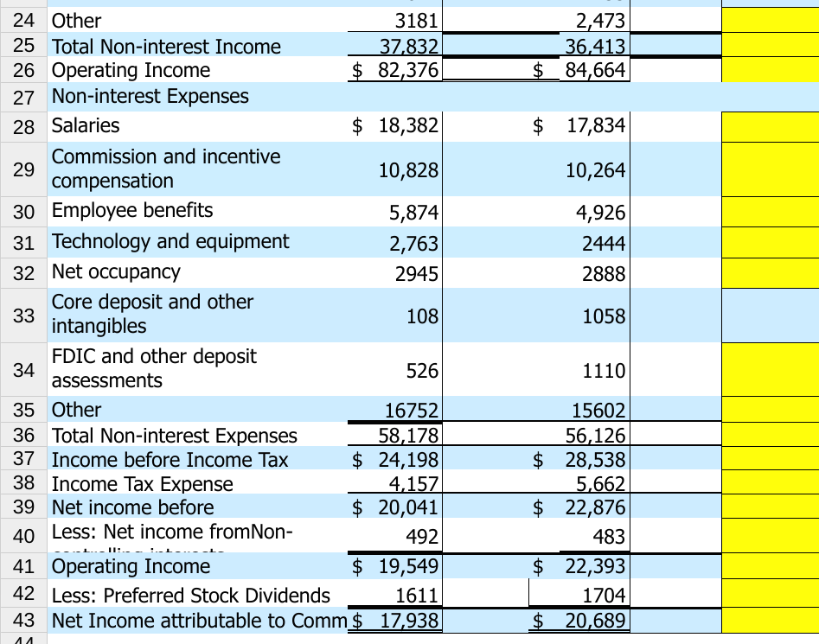Click the value 108 in row 33
Viewport: 819px width, 644px height.
pyautogui.click(x=422, y=316)
